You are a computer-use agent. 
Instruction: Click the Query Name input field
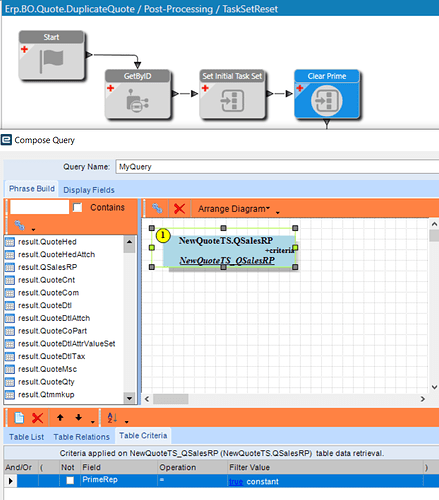click(x=277, y=166)
